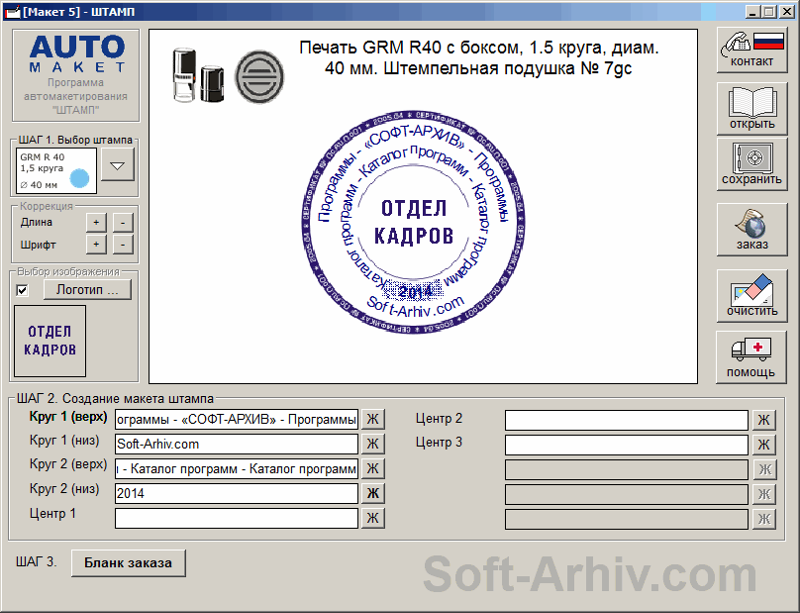Increase Длина with plus button
This screenshot has width=800, height=613.
96,223
